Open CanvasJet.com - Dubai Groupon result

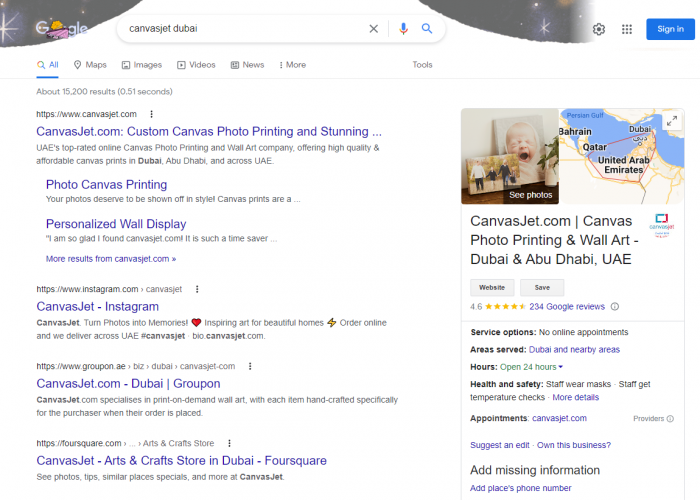[x=128, y=384]
